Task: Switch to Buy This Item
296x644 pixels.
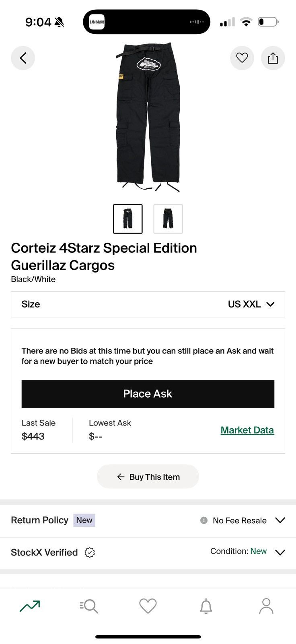Action: tap(148, 477)
